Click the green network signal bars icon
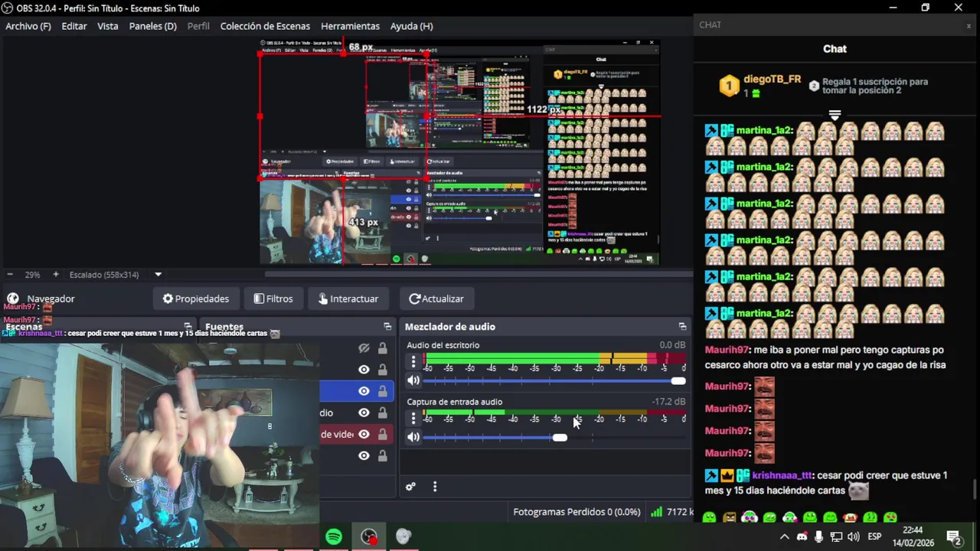The height and width of the screenshot is (551, 980). coord(656,512)
